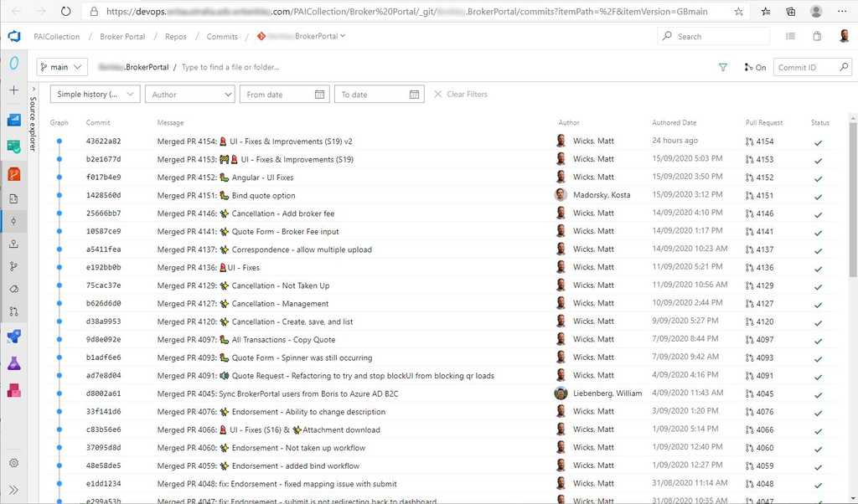Open the Branches view from the left sidebar
858x504 pixels.
point(13,266)
